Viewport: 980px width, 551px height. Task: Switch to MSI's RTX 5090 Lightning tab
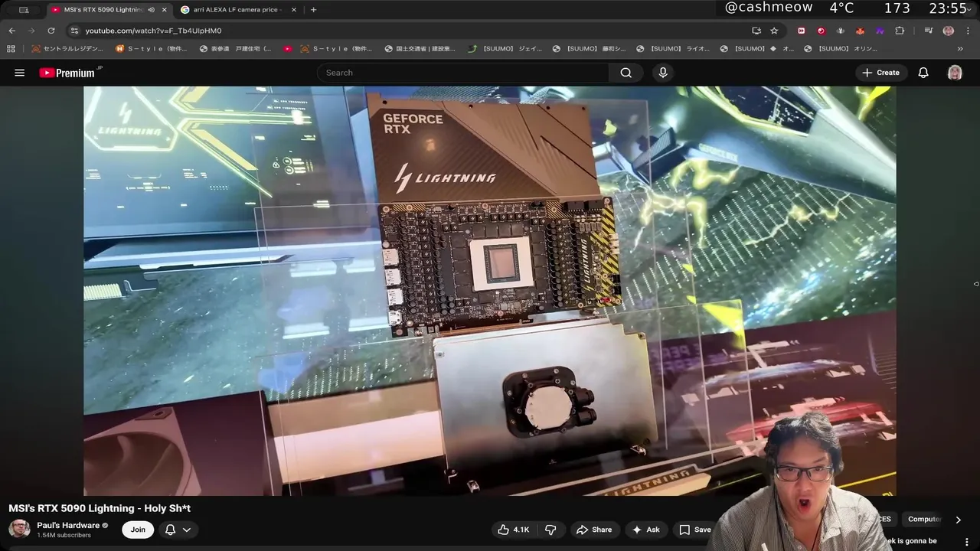coord(103,10)
